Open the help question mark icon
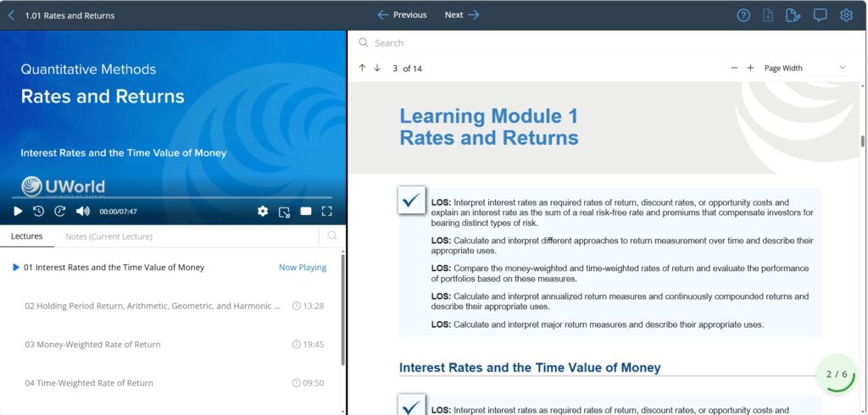This screenshot has width=868, height=415. pos(743,15)
